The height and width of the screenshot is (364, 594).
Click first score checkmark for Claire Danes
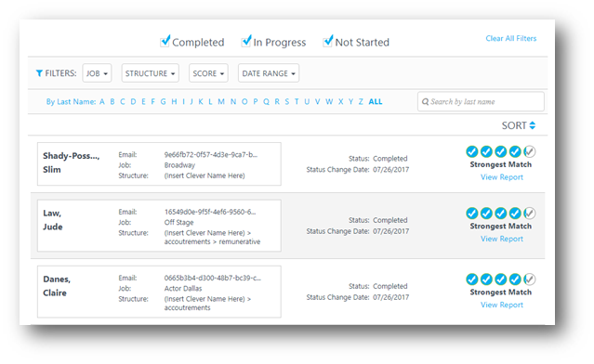pos(472,279)
